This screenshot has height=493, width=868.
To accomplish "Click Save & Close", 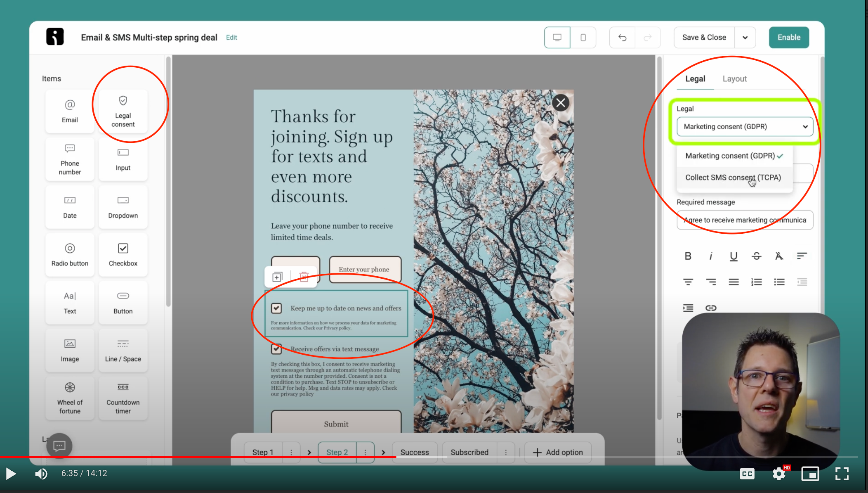I will [704, 38].
